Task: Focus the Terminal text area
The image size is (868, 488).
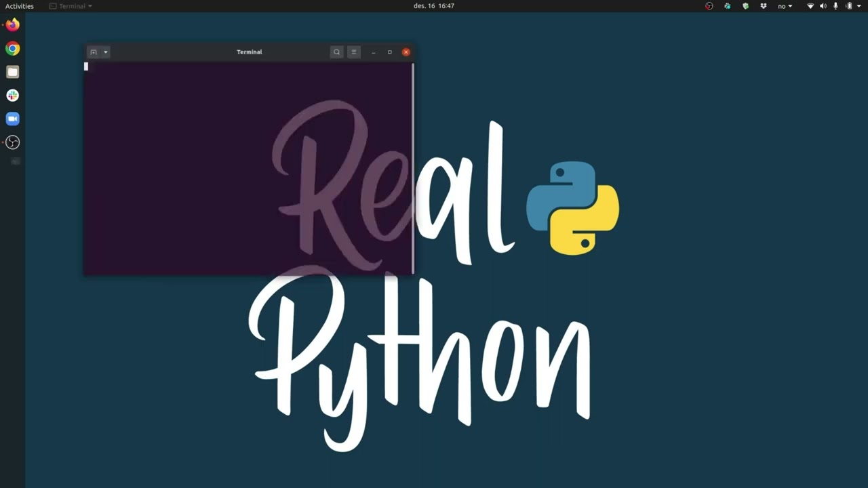Action: click(x=247, y=168)
